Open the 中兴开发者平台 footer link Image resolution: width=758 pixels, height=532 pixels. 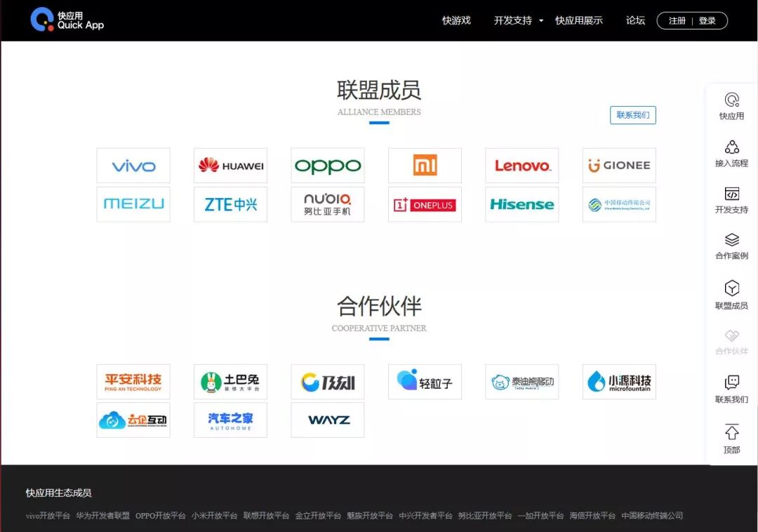[425, 516]
